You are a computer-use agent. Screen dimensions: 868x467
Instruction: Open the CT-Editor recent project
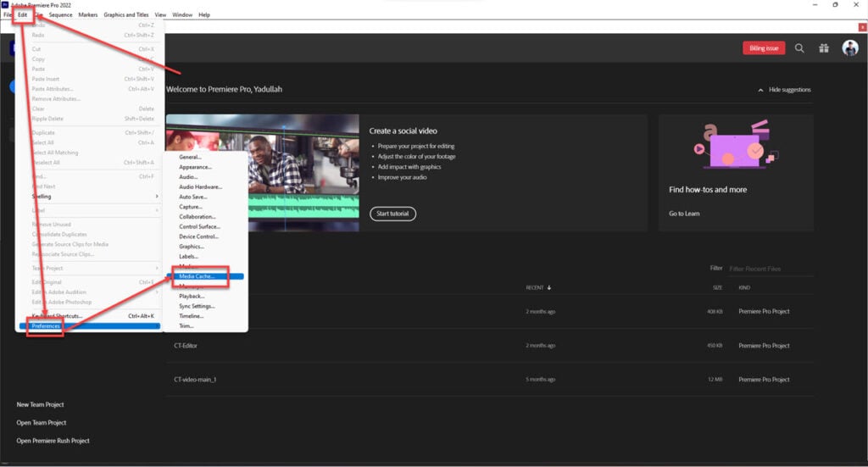[x=186, y=346]
